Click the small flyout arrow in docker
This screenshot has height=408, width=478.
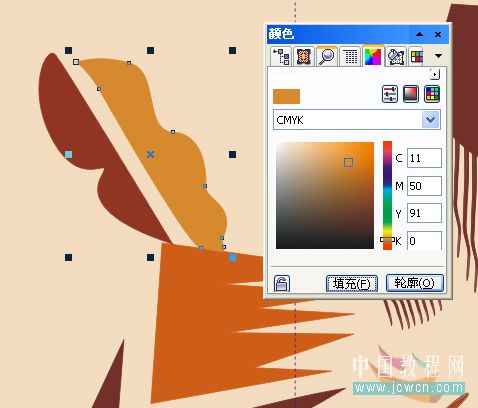[x=435, y=74]
